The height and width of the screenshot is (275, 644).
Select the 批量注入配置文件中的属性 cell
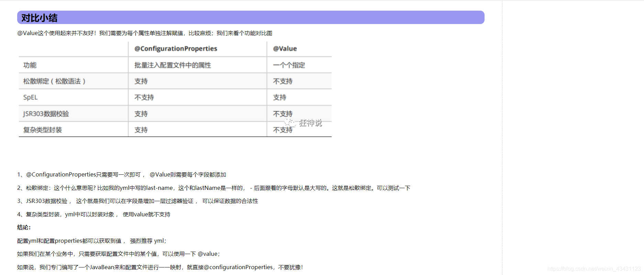click(x=173, y=65)
